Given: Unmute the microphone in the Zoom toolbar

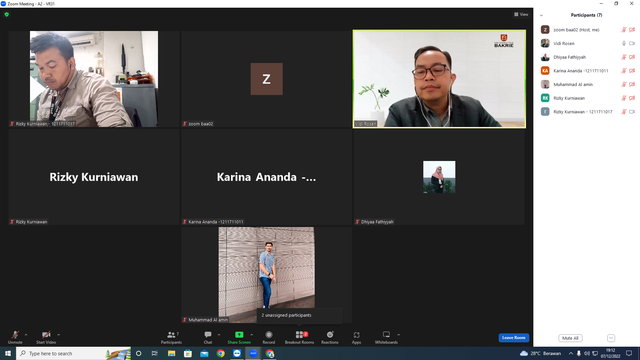Looking at the screenshot, I should tap(15, 337).
